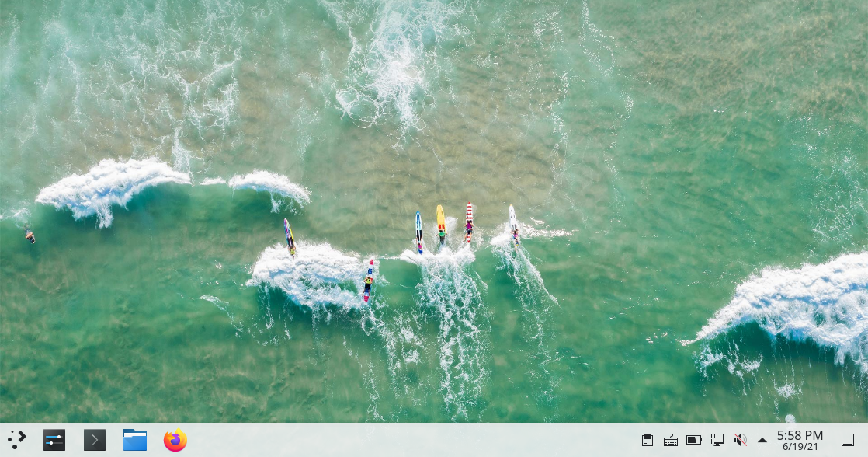Expand the hidden system tray icons arrow
This screenshot has height=457, width=868.
click(x=762, y=440)
